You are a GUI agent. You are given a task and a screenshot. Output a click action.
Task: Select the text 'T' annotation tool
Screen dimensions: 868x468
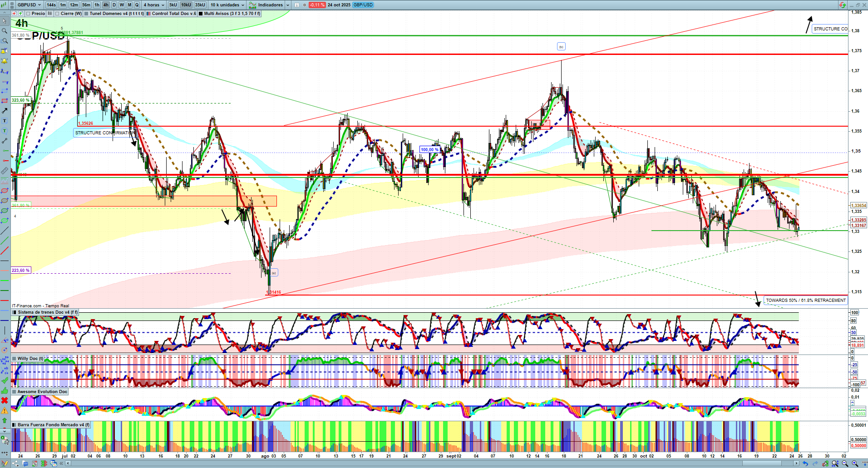pyautogui.click(x=5, y=121)
